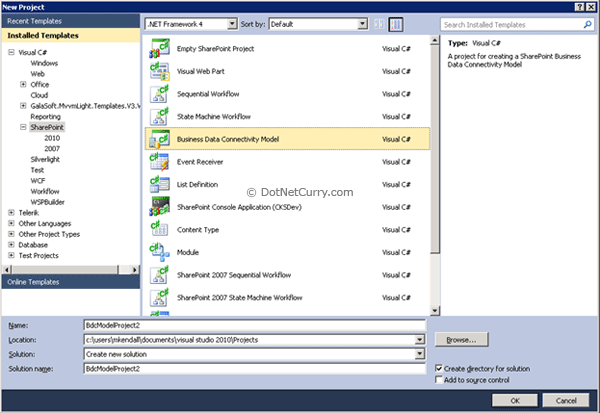The width and height of the screenshot is (600, 413).
Task: Select the Business Data Connectivity Model icon
Action: tap(159, 139)
